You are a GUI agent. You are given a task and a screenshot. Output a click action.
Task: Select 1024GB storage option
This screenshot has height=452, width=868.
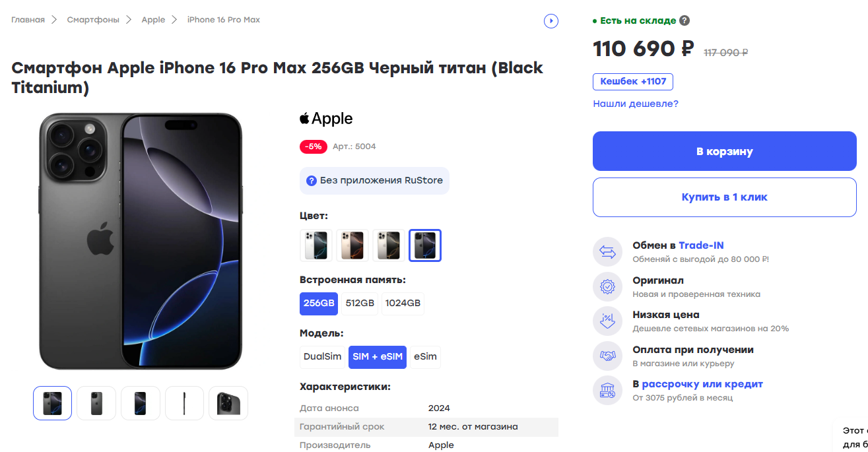click(403, 304)
